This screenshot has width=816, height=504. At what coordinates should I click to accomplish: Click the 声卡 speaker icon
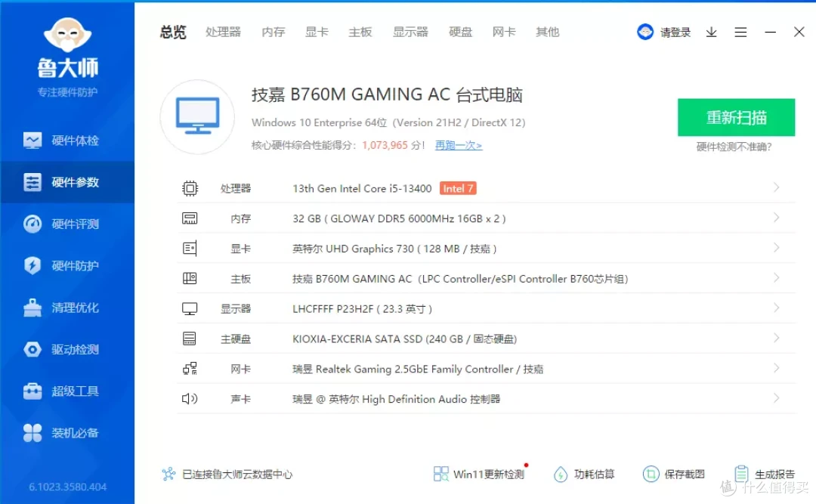click(190, 399)
